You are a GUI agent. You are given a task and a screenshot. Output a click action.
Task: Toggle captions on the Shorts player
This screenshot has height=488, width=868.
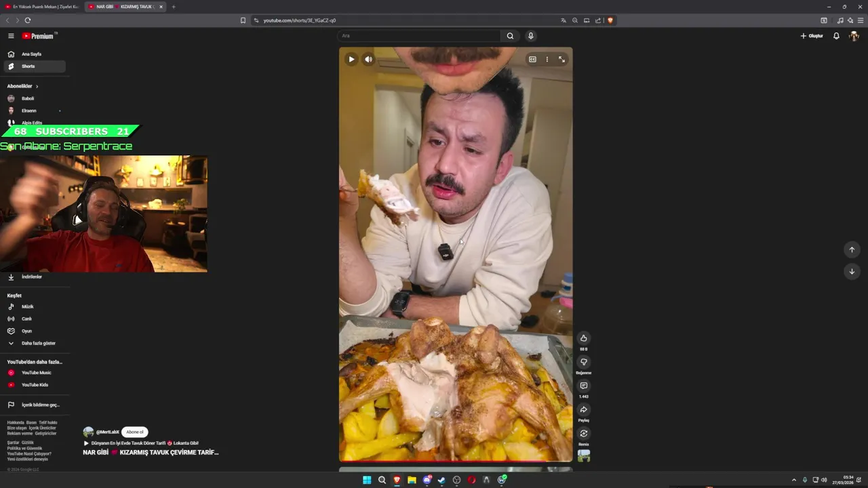[532, 59]
